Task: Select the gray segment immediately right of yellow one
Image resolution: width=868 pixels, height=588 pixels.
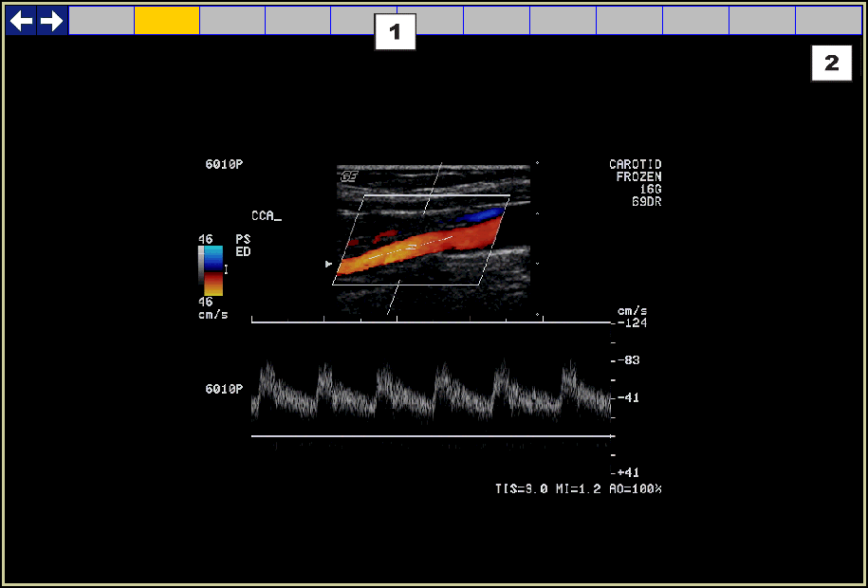Action: (x=232, y=21)
